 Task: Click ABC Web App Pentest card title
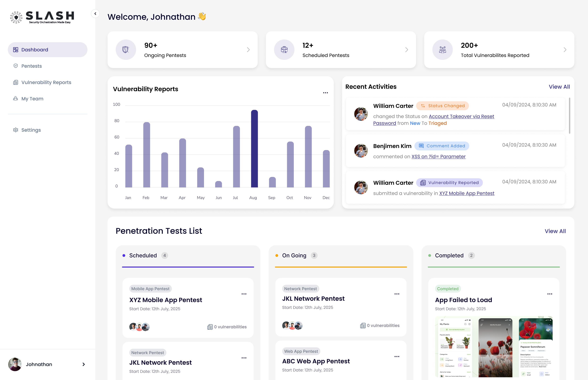tap(316, 361)
